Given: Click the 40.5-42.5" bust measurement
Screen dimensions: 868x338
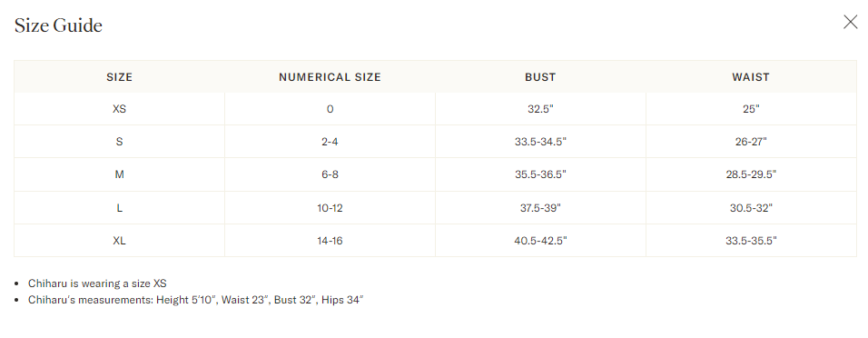Looking at the screenshot, I should point(540,241).
